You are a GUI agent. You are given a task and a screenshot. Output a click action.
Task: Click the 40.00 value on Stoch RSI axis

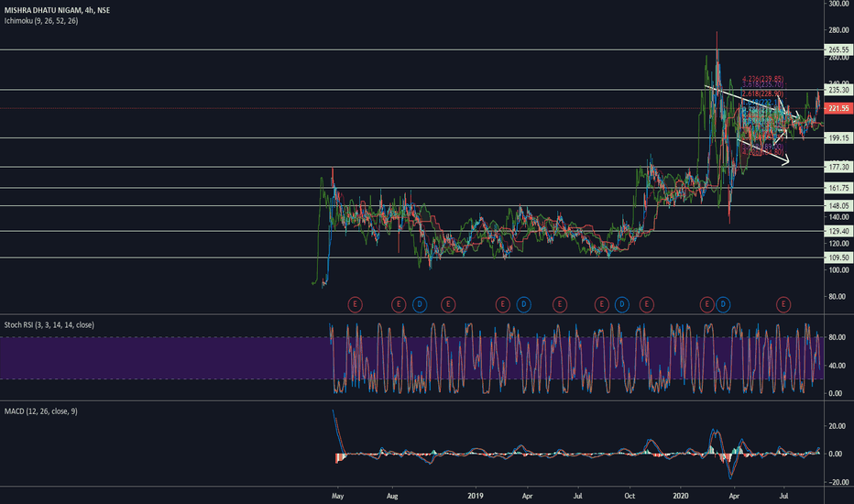(x=838, y=366)
